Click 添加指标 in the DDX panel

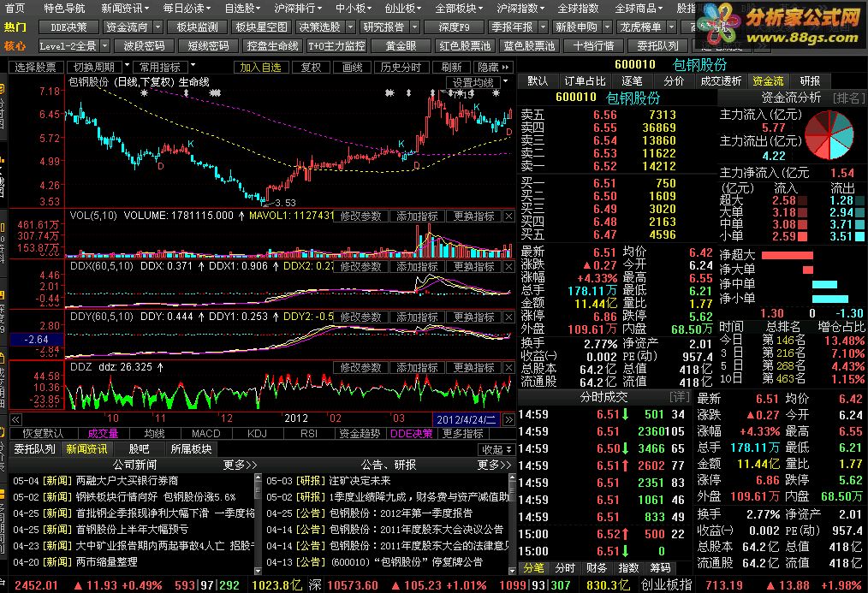click(418, 267)
